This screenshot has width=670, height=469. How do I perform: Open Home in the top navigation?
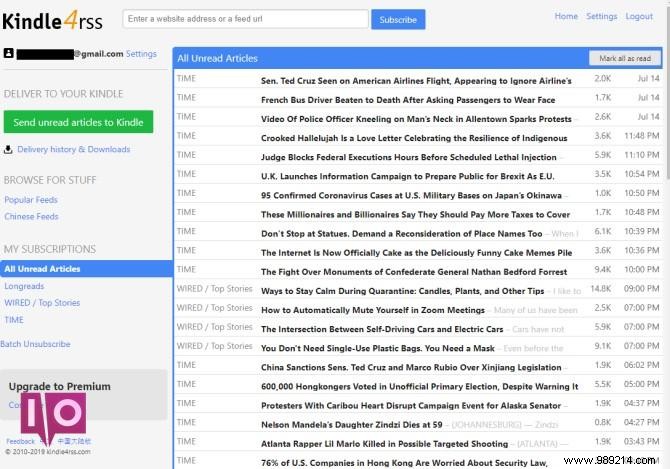[566, 17]
